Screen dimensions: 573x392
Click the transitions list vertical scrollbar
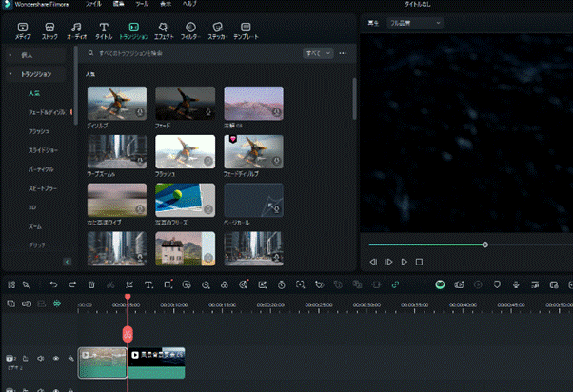tap(354, 99)
